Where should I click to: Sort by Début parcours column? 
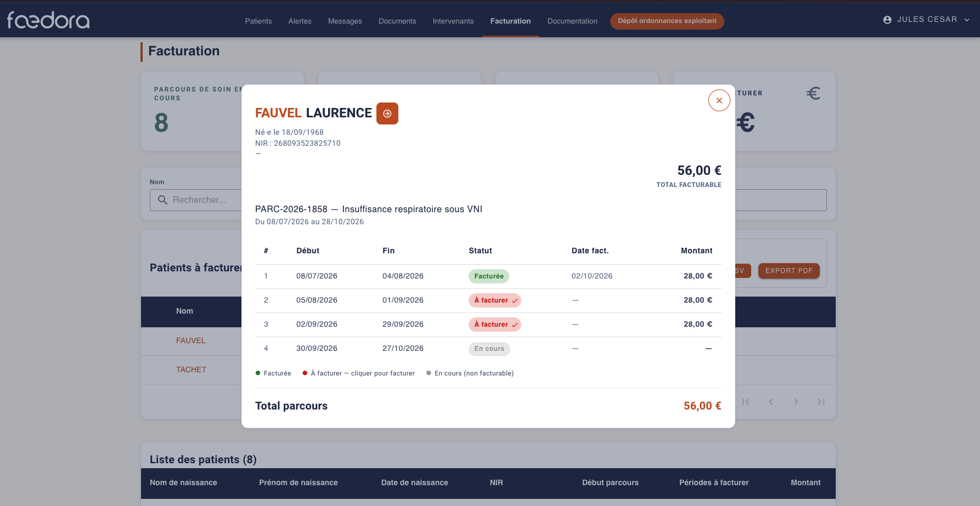(x=610, y=482)
